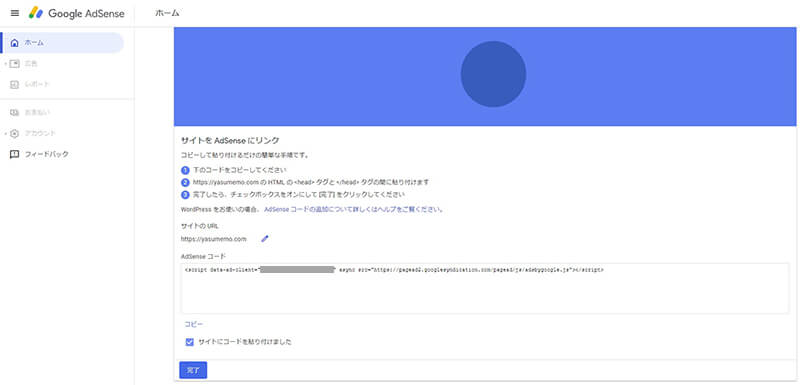800x385 pixels.
Task: Click the 完了 done button
Action: click(x=193, y=370)
